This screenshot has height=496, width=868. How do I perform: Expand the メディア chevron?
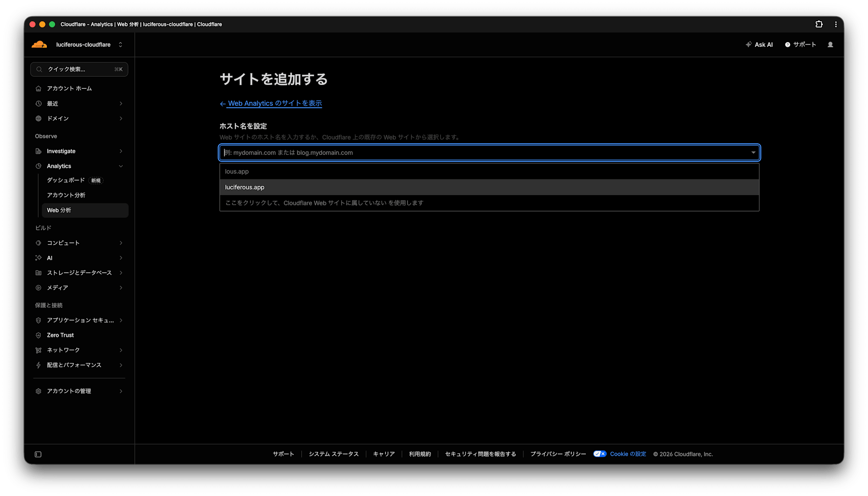point(121,288)
